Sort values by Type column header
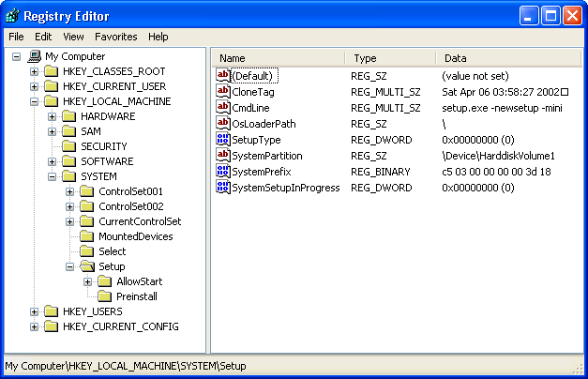Viewport: 588px width, 379px height. (390, 58)
